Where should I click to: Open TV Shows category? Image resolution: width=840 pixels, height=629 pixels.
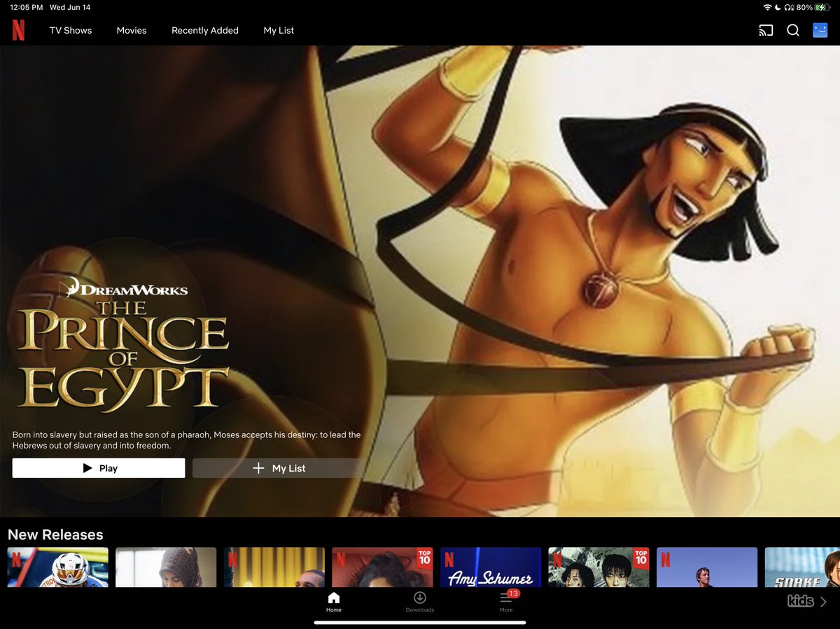pyautogui.click(x=71, y=30)
